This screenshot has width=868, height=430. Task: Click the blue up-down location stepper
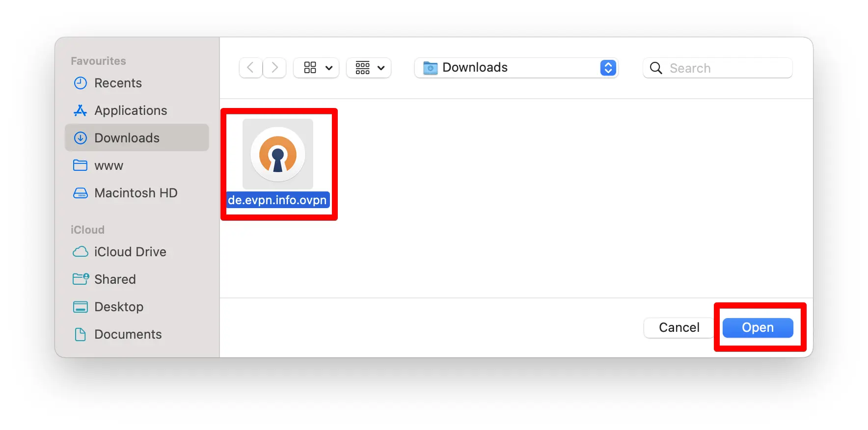point(608,68)
